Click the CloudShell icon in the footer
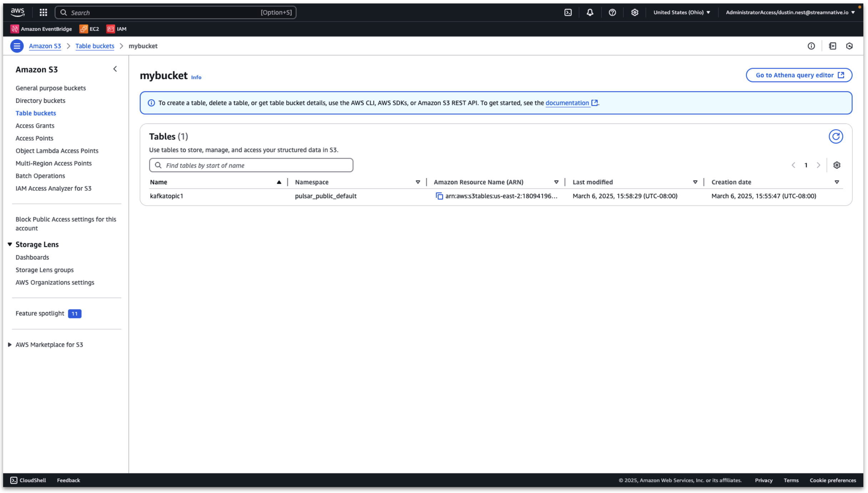The height and width of the screenshot is (493, 868). tap(14, 481)
